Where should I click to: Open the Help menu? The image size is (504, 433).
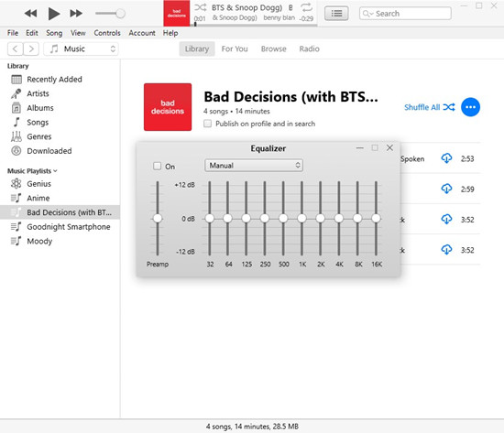pos(170,33)
